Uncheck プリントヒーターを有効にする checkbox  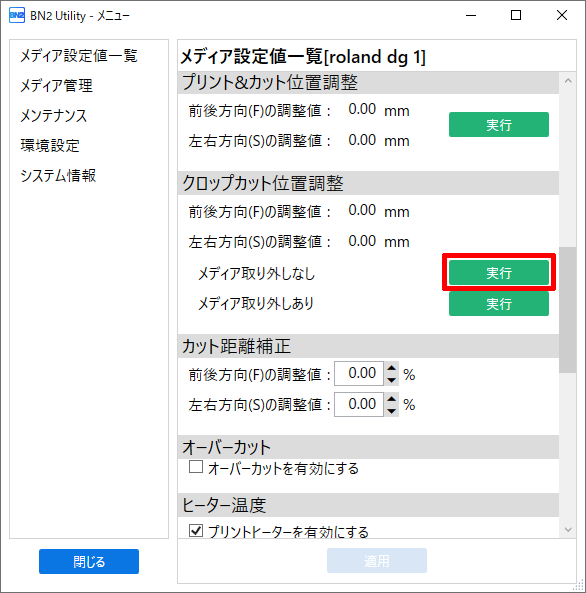[x=196, y=530]
